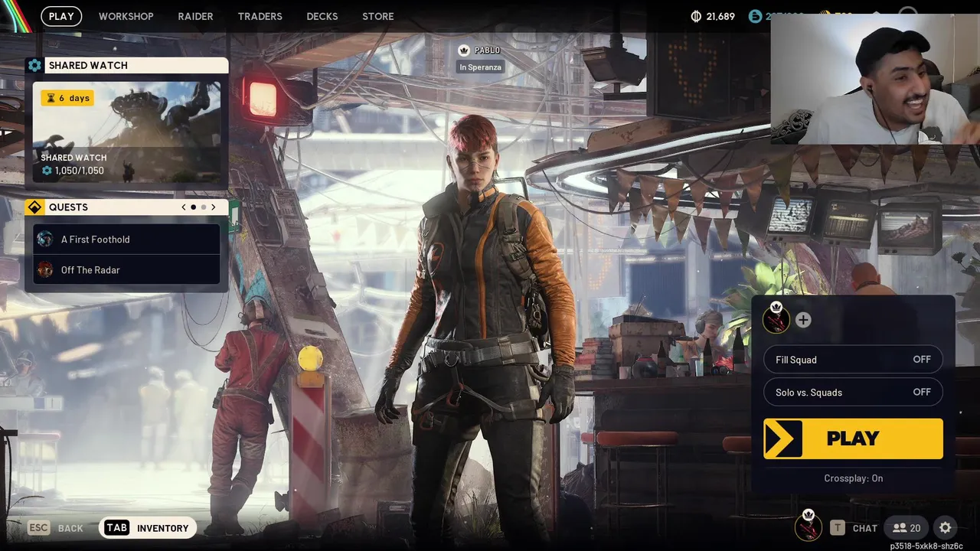This screenshot has width=980, height=551.
Task: Click the A First Foothold quest giver portrait
Action: [45, 239]
